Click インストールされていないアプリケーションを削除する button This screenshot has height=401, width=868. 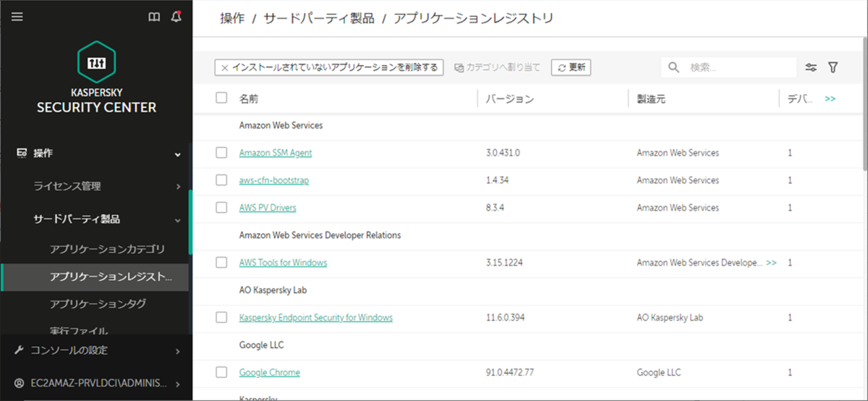click(x=329, y=67)
